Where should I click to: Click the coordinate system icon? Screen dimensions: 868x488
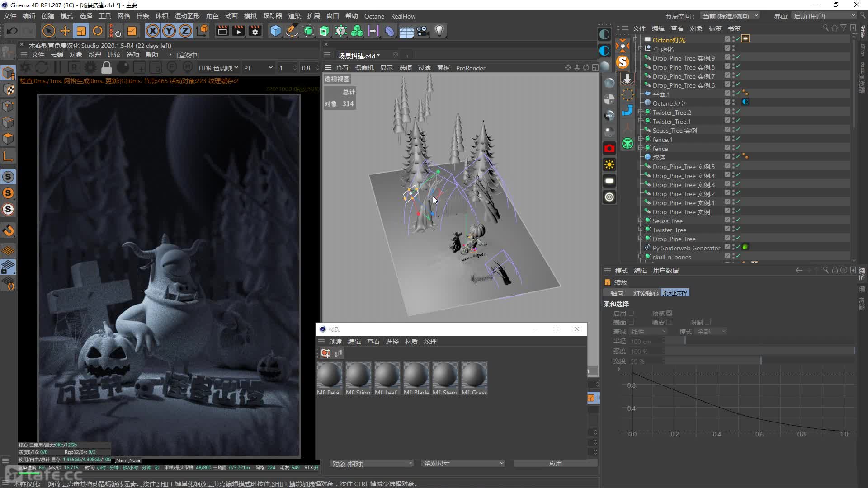(203, 30)
